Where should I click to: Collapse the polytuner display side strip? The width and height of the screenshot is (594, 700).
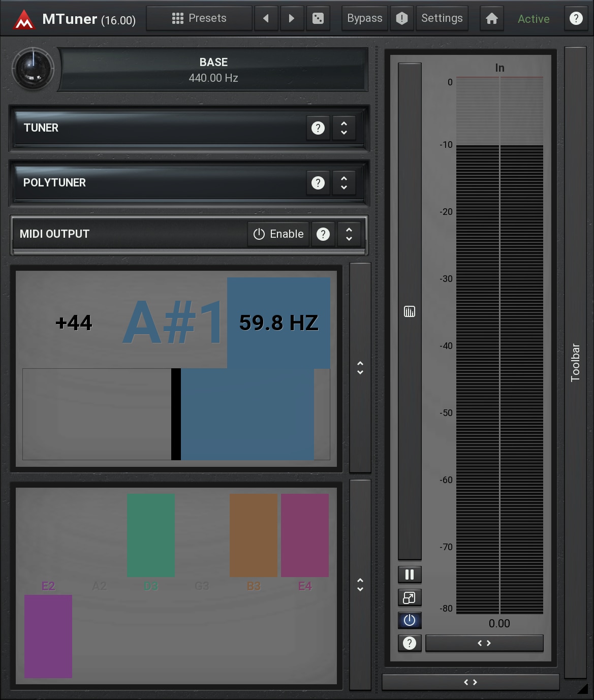pos(360,585)
